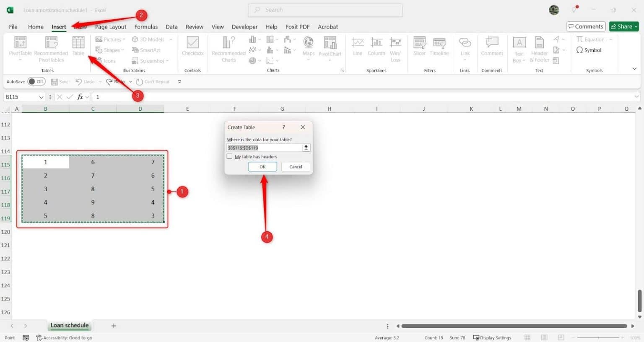Insert a Comment
The width and height of the screenshot is (644, 342).
pos(491,47)
